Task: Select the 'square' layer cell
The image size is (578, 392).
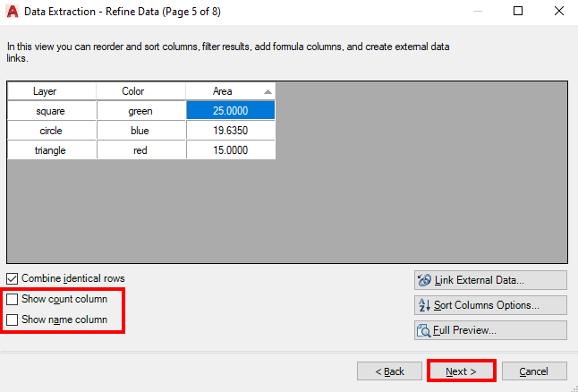Action: [52, 111]
